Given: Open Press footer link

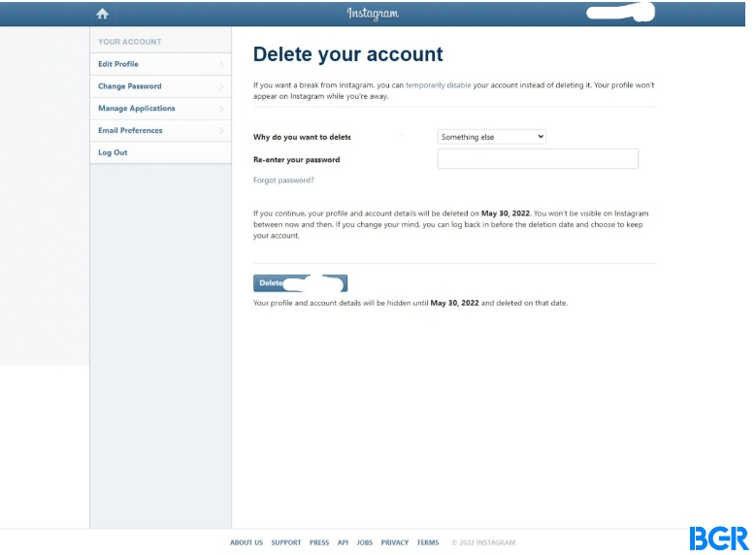Looking at the screenshot, I should click(319, 542).
